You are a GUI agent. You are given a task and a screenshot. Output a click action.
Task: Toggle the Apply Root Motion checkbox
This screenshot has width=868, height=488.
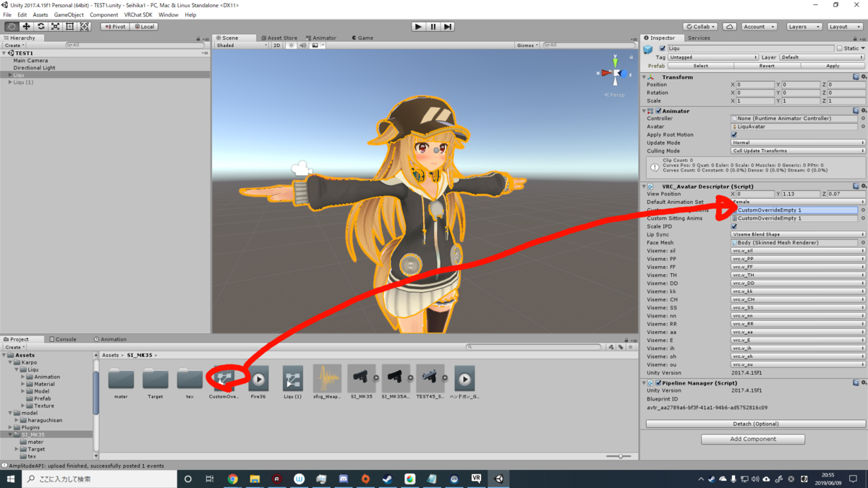[734, 135]
